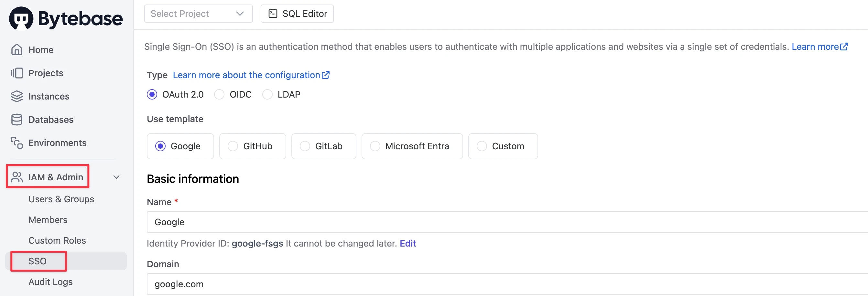Open the Audit Logs page
Viewport: 868px width, 296px height.
pyautogui.click(x=50, y=282)
